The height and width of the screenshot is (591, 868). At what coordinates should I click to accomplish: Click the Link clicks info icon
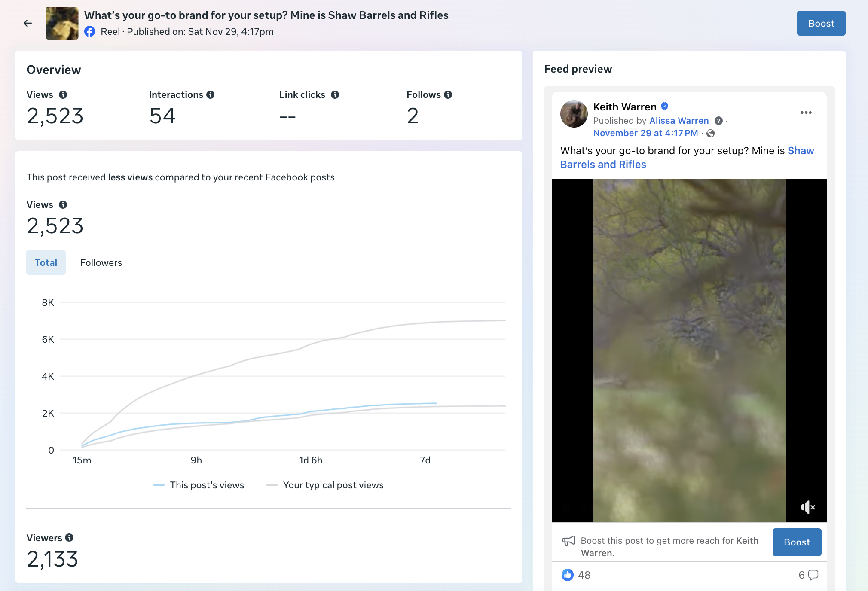335,95
